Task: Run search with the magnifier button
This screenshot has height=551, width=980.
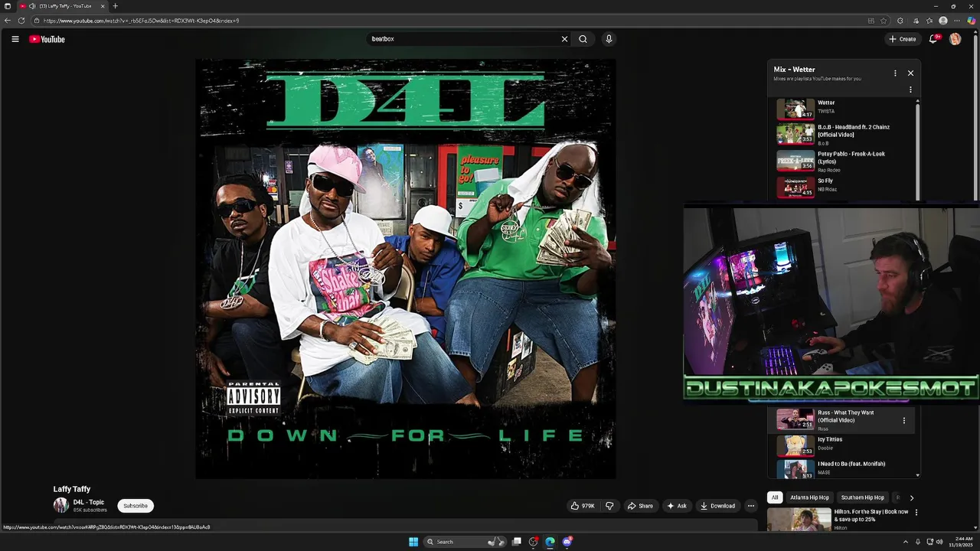Action: tap(583, 39)
